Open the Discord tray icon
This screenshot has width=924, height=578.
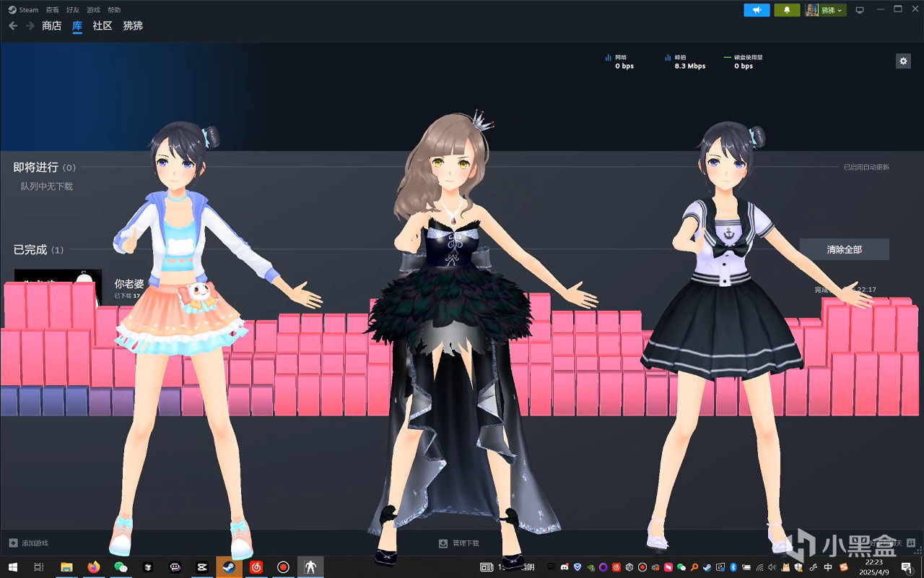tap(564, 567)
